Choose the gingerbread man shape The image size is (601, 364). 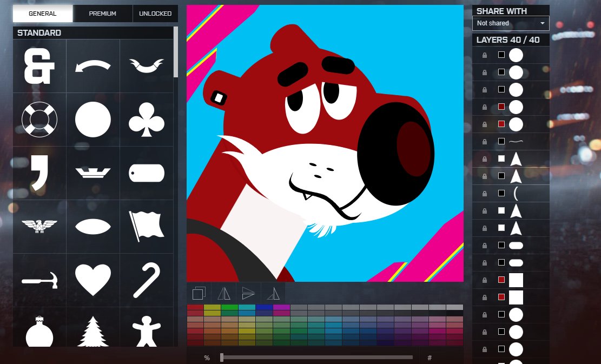click(x=147, y=332)
